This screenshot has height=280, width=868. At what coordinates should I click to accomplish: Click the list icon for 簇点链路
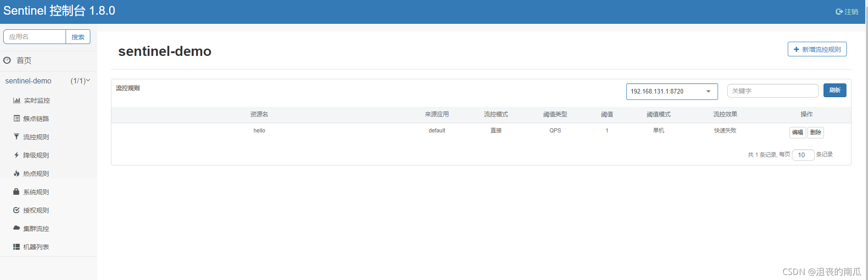(x=17, y=118)
